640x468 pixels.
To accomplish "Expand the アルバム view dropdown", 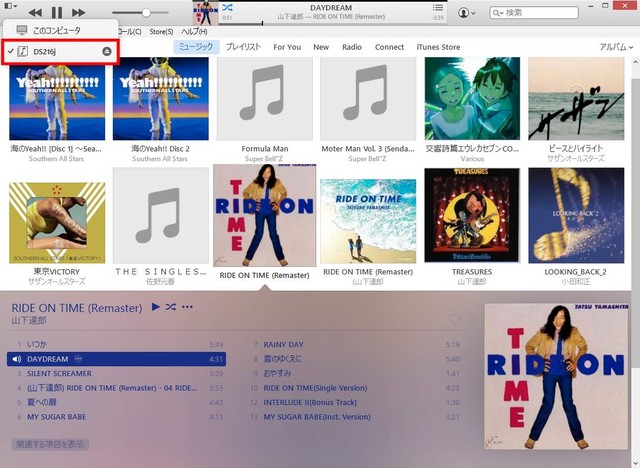I will point(616,47).
